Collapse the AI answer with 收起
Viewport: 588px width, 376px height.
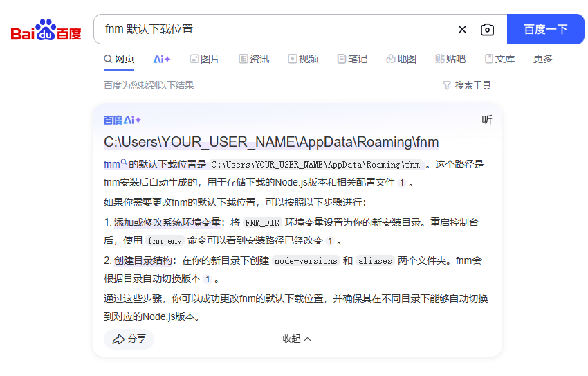click(x=296, y=339)
